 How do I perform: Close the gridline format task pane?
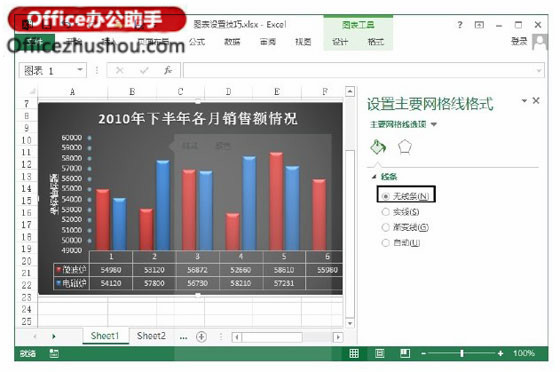coord(536,101)
